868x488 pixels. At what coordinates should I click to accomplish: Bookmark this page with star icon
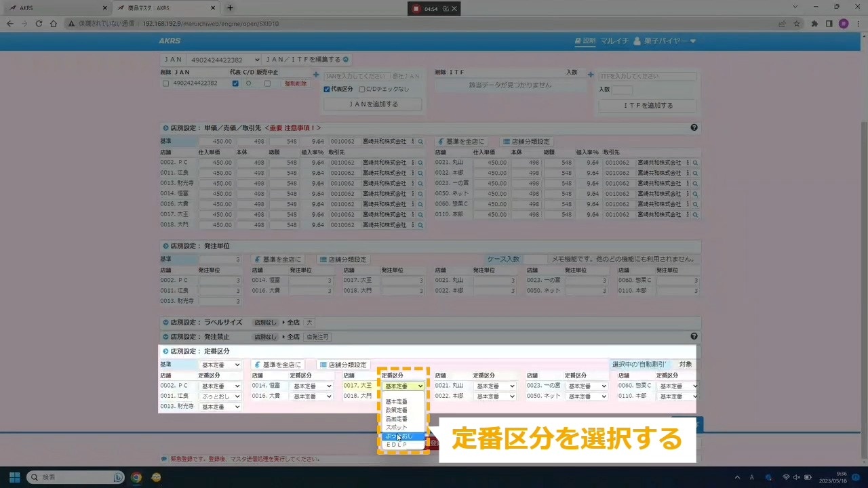click(x=797, y=24)
